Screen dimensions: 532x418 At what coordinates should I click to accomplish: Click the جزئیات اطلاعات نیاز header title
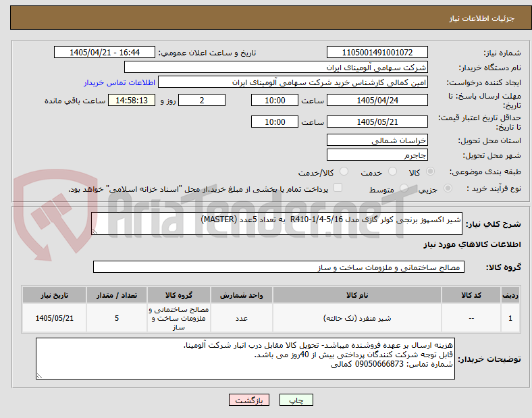(x=482, y=18)
